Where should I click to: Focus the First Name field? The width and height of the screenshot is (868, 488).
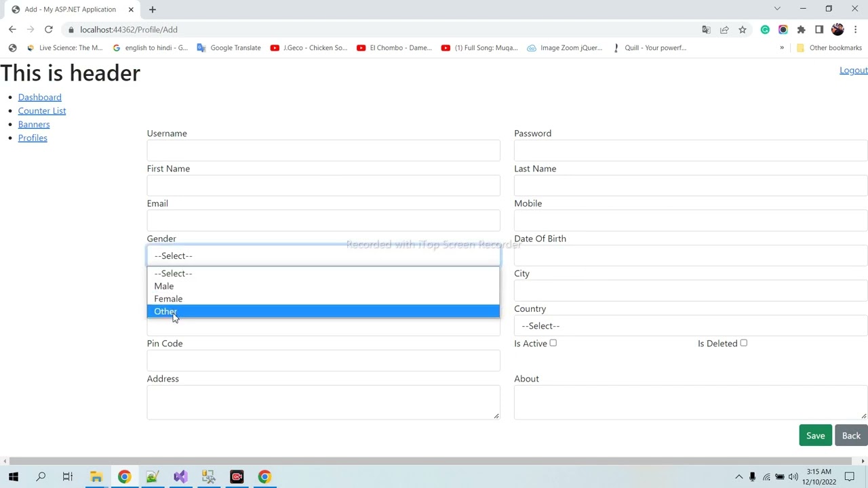323,186
